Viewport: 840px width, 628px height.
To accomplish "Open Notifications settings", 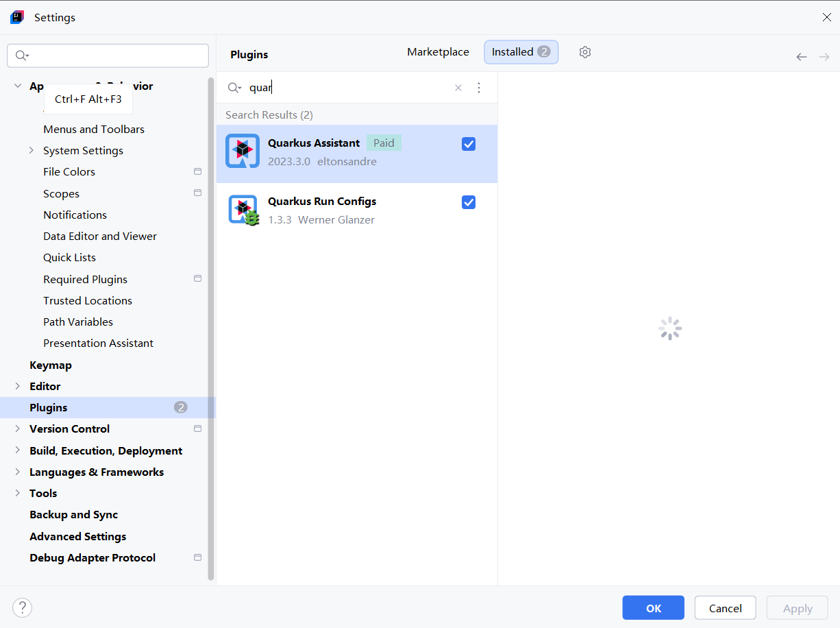I will pos(75,215).
